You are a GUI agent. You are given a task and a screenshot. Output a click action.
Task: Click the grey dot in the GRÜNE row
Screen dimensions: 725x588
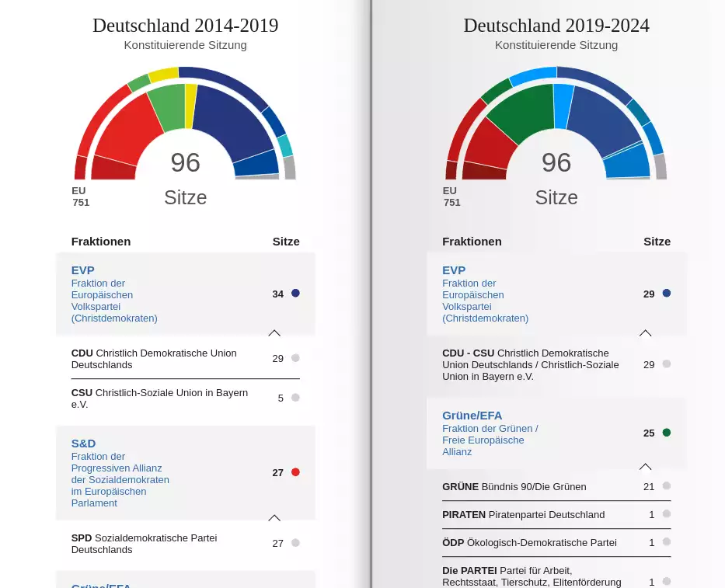click(666, 485)
